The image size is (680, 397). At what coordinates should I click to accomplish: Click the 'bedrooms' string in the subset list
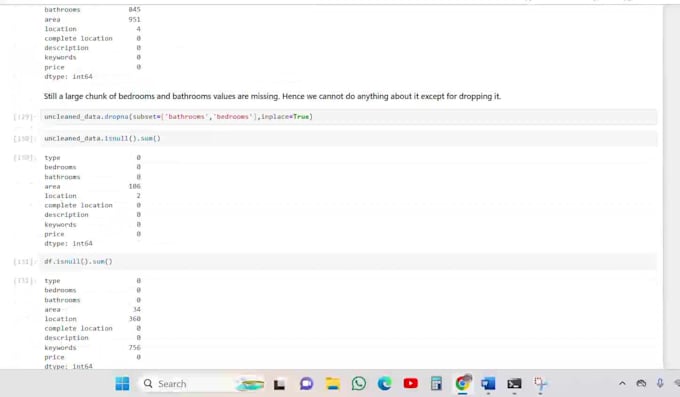(232, 117)
